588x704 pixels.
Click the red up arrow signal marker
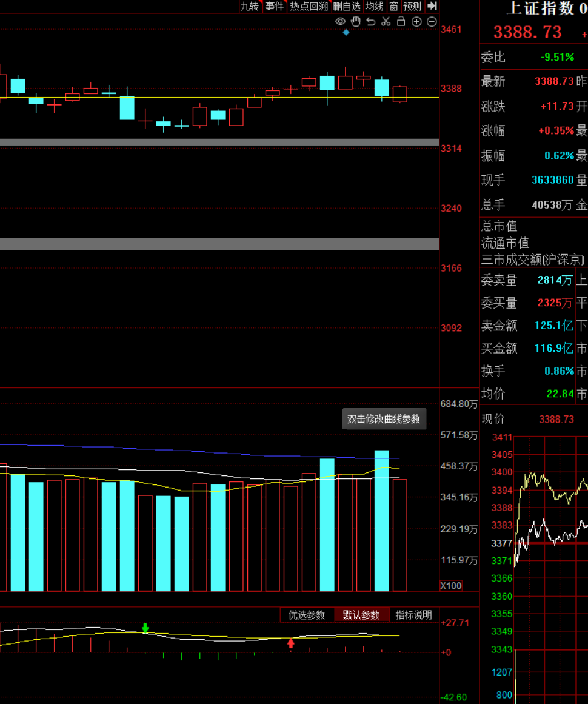coord(291,643)
